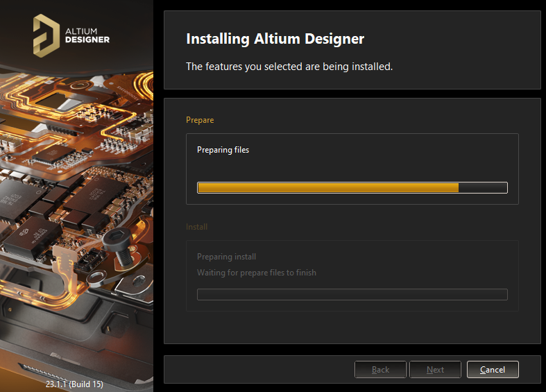Select the version 23.1.1 (Build 15) label

click(74, 384)
